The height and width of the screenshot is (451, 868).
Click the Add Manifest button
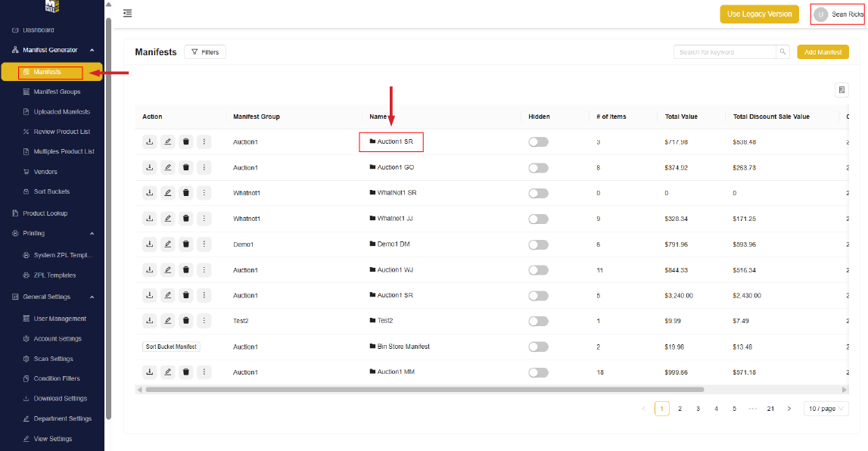point(823,52)
